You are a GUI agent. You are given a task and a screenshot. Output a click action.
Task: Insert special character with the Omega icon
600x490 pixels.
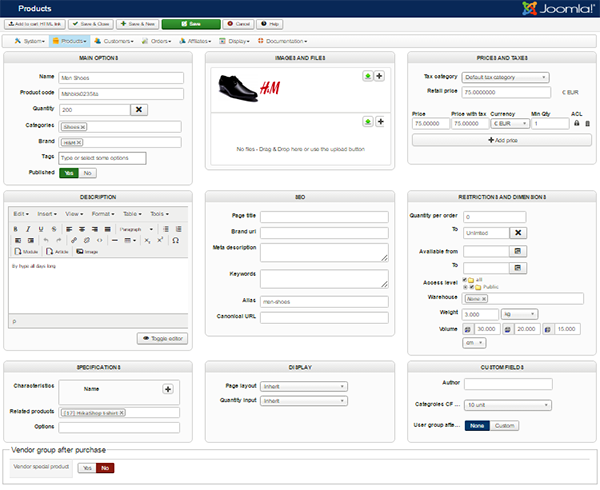point(176,241)
